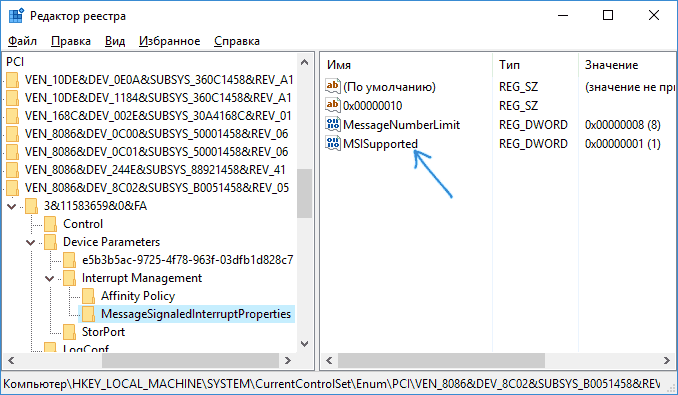The height and width of the screenshot is (395, 678).
Task: Select the 0x00000010 value name
Action: [373, 105]
